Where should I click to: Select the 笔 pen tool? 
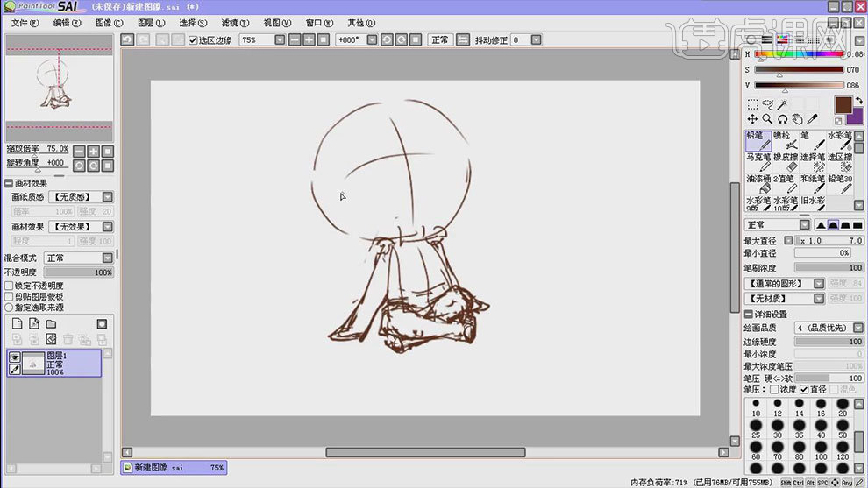tap(812, 140)
